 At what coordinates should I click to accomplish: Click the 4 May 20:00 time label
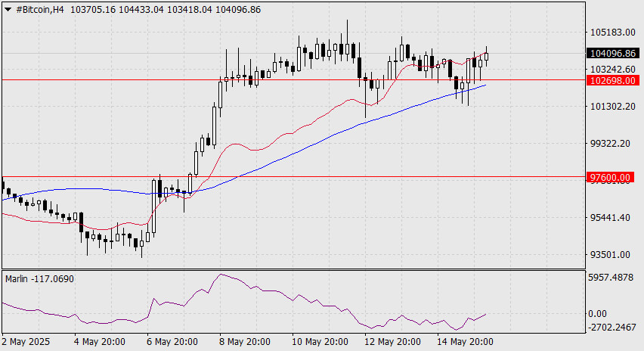pos(100,342)
